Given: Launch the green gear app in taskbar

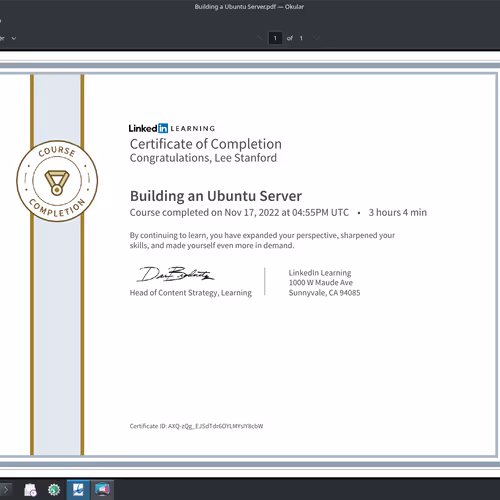Looking at the screenshot, I should [x=54, y=490].
